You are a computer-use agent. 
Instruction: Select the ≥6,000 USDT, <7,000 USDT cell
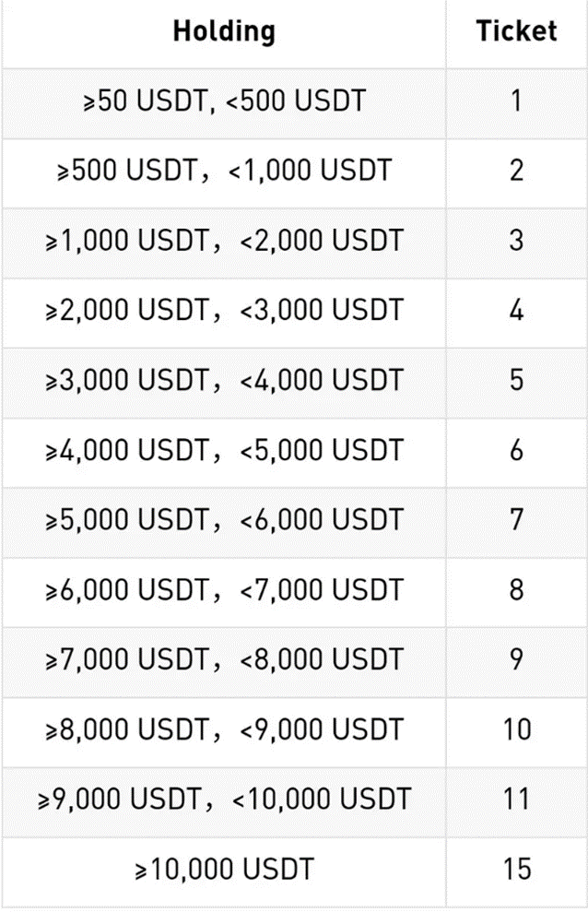(224, 589)
